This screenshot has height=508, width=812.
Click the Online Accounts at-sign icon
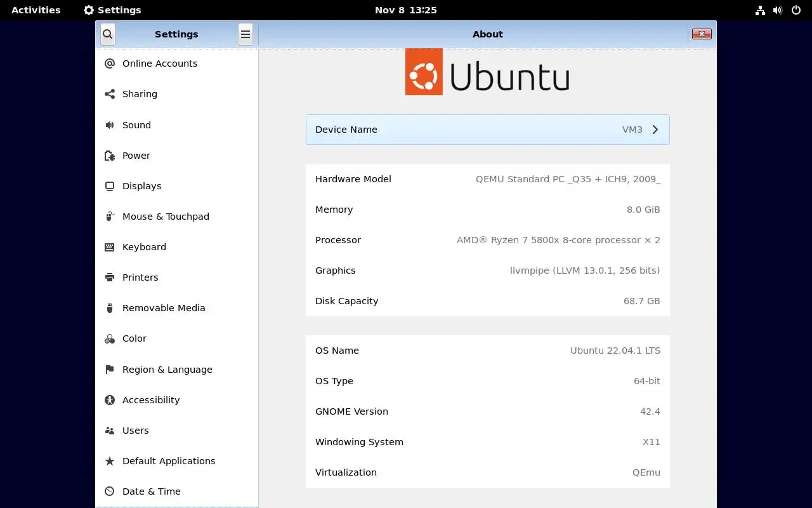(x=110, y=63)
